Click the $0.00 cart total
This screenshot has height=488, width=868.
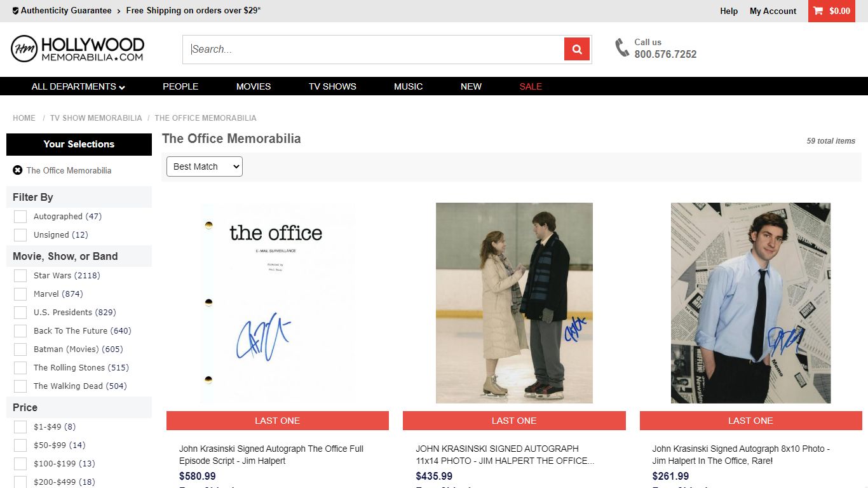point(839,11)
